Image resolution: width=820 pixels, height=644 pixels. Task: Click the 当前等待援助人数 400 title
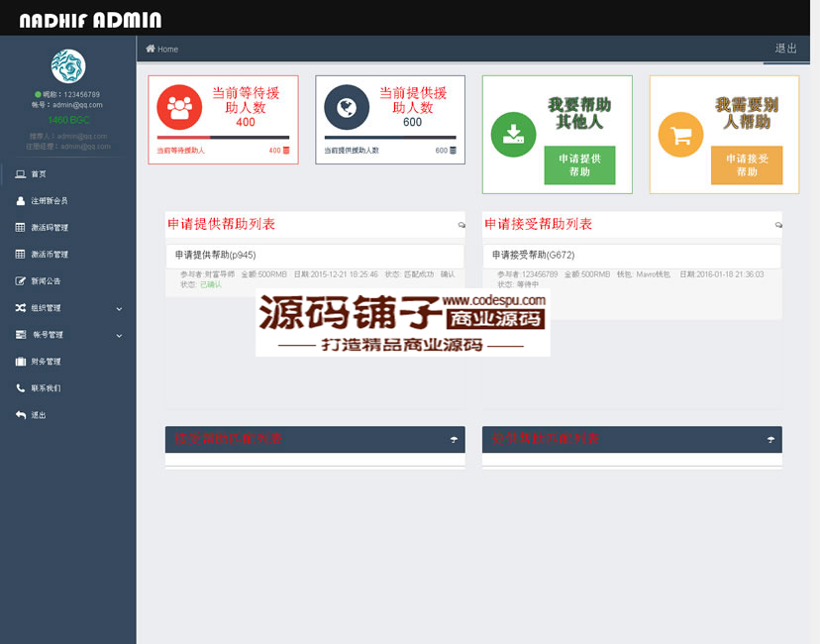point(246,107)
